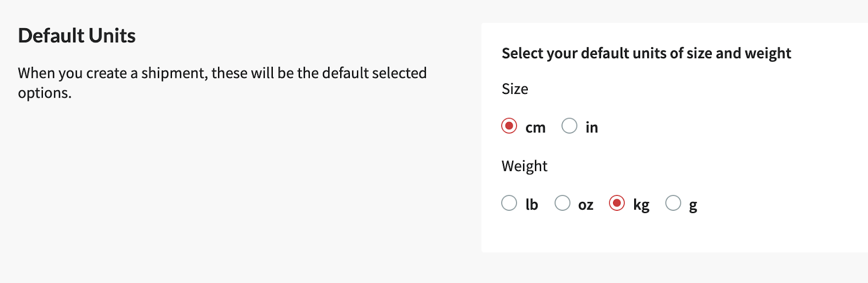The width and height of the screenshot is (868, 283).
Task: Select the in radio button circle
Action: [x=569, y=127]
